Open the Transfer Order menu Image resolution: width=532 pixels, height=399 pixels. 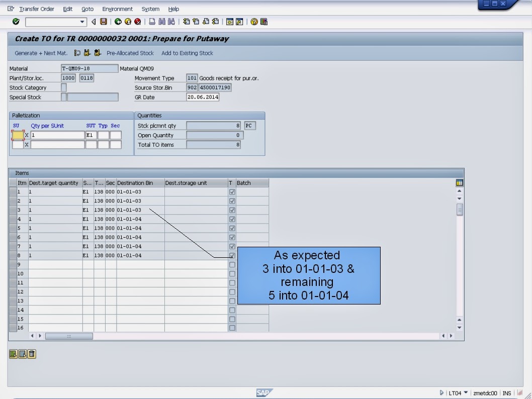[36, 9]
